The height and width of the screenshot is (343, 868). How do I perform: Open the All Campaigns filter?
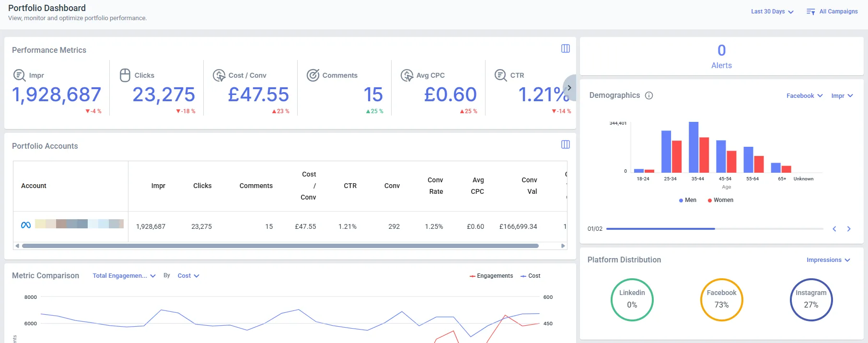point(832,12)
